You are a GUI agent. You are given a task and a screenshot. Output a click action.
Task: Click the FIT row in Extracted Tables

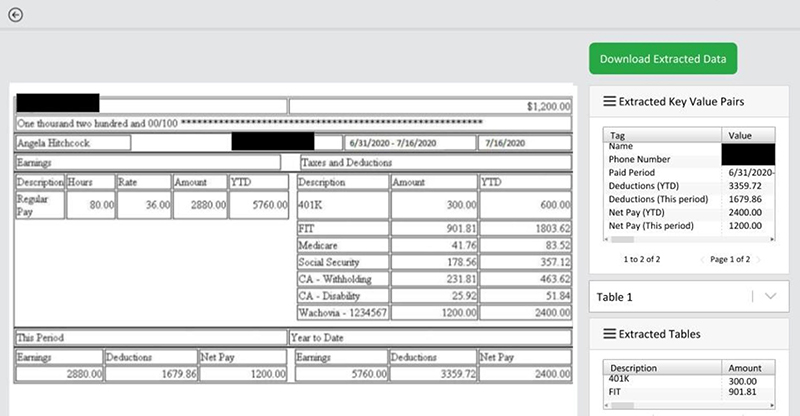(x=689, y=392)
